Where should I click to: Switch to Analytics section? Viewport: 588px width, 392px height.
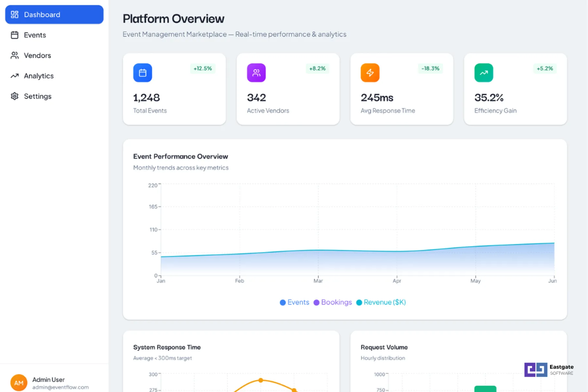[54, 76]
